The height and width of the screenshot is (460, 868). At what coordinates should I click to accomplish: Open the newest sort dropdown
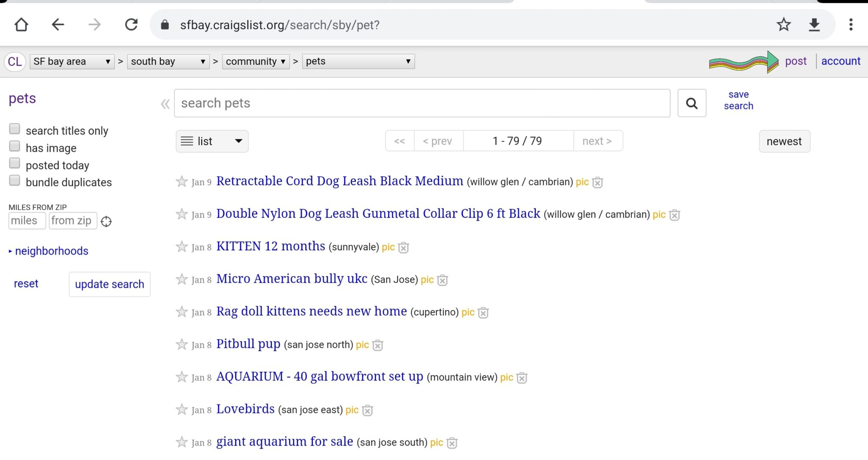click(x=784, y=141)
